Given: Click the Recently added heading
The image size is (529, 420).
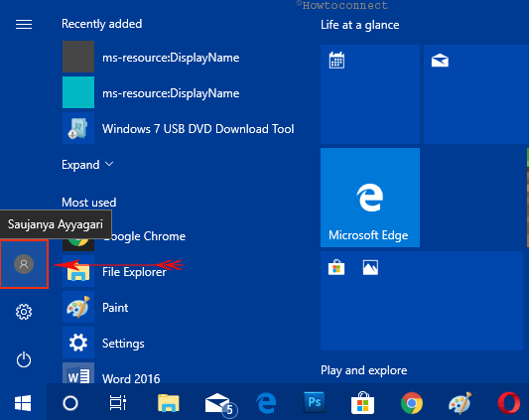Looking at the screenshot, I should [x=102, y=24].
